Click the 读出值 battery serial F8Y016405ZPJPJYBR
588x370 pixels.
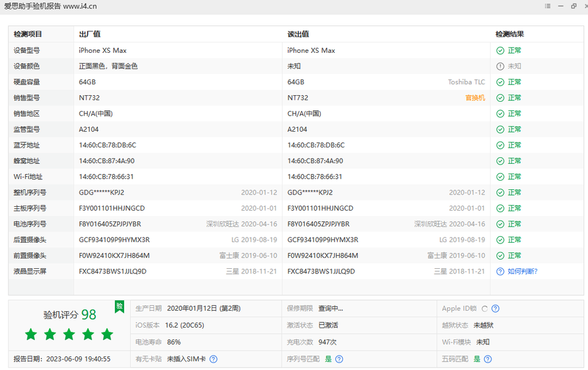point(318,224)
